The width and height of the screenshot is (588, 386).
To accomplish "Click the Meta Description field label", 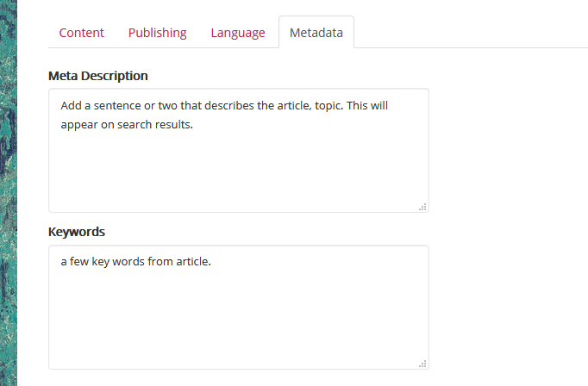I will (97, 76).
